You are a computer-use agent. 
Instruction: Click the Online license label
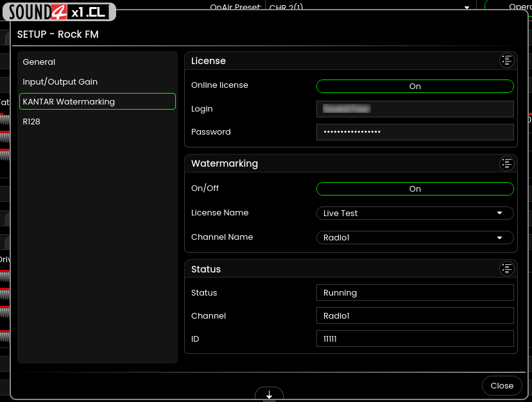coord(219,85)
